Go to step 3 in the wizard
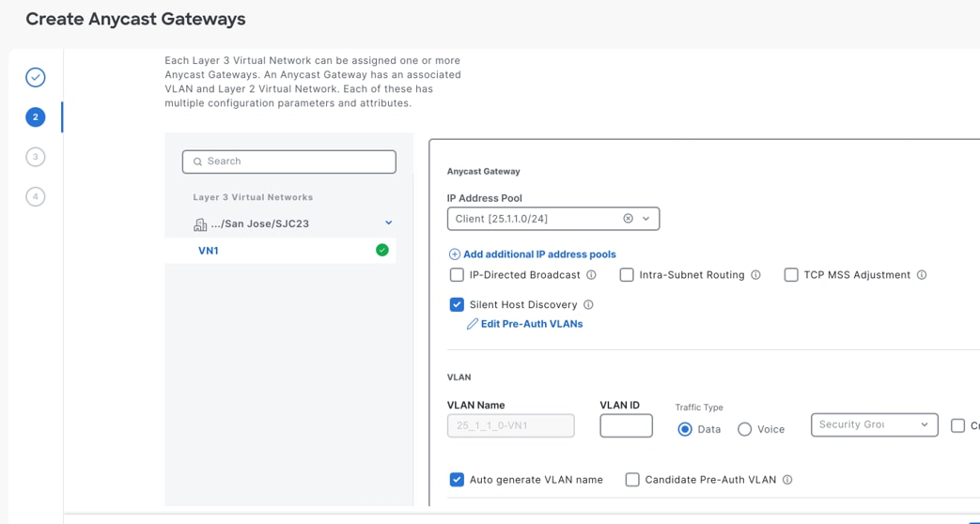Screen dimensions: 980x524 click(x=36, y=157)
